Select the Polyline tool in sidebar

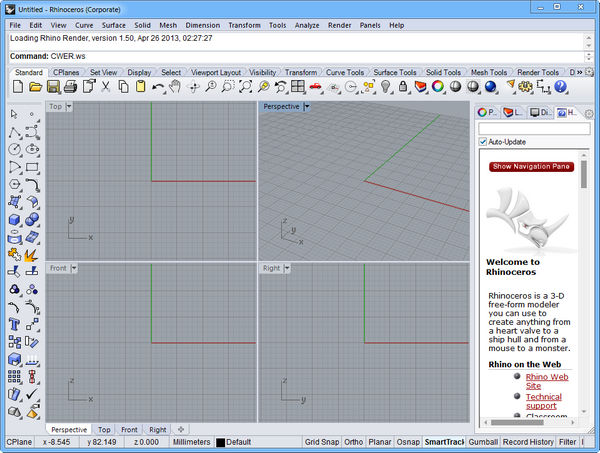pos(15,132)
